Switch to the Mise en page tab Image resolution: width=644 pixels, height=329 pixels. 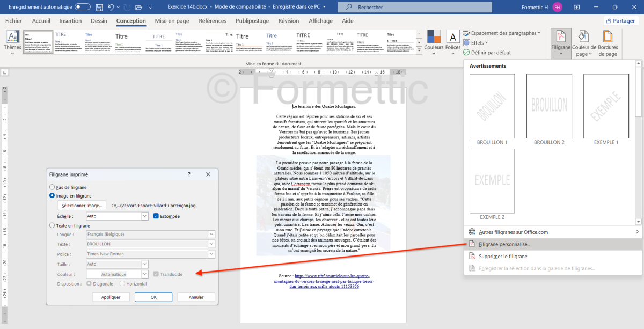tap(172, 21)
